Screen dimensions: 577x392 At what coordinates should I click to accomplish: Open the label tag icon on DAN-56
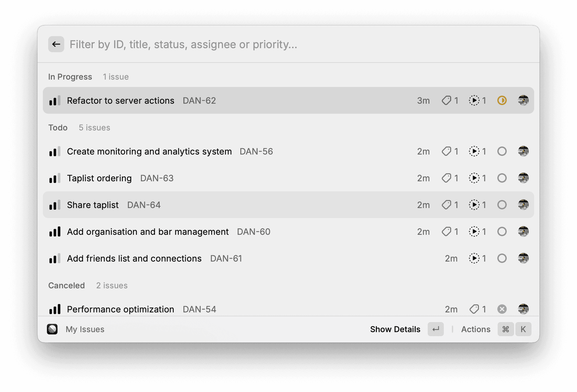[x=446, y=151]
